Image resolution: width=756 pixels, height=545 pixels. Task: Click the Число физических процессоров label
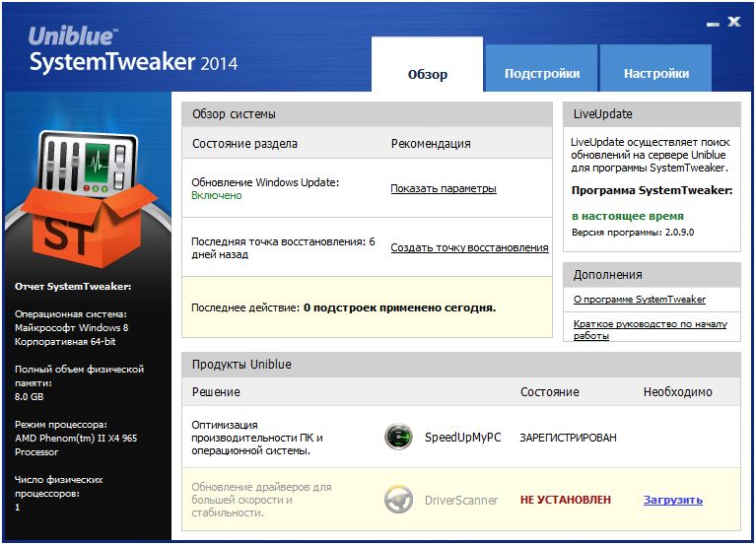[58, 486]
